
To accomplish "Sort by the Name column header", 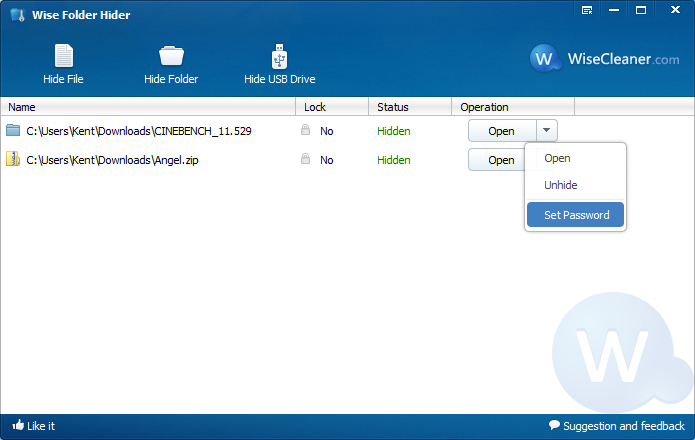I will tap(148, 107).
